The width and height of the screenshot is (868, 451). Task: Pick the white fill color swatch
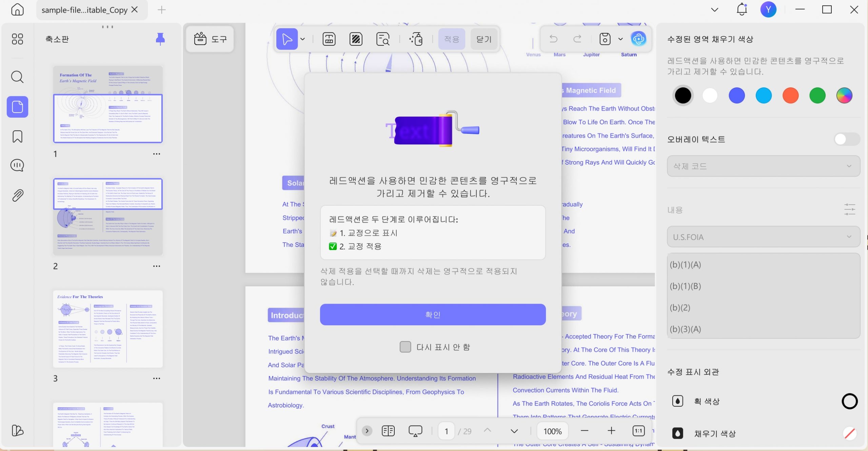[x=710, y=95]
